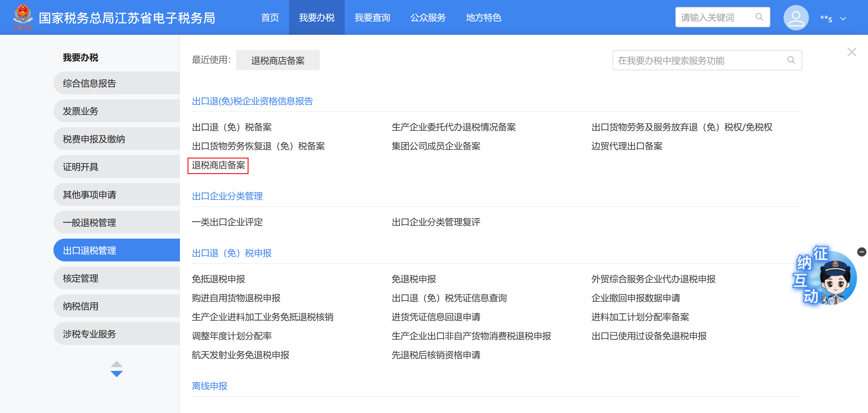Open 出口企业分类管理复评 link
This screenshot has height=413, width=868.
pos(436,222)
